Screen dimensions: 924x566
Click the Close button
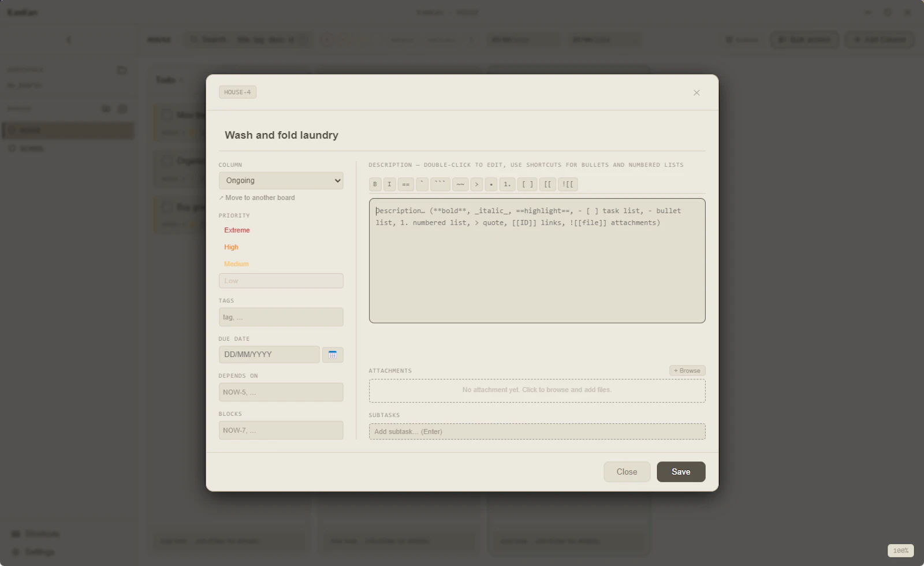point(627,472)
